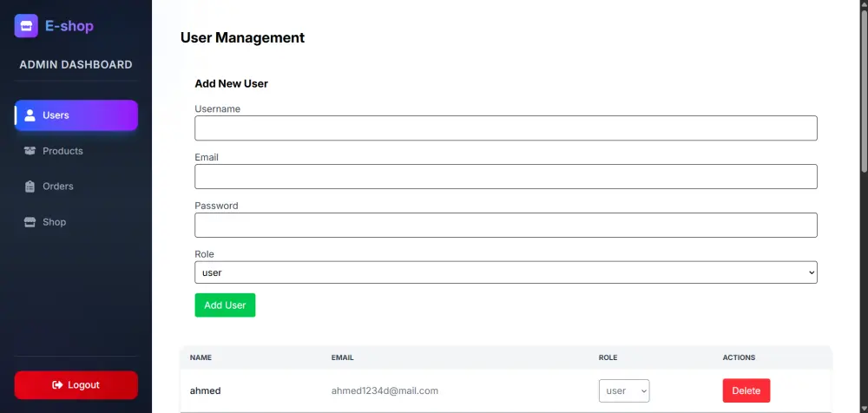
Task: Log out with the red Logout button
Action: click(76, 385)
